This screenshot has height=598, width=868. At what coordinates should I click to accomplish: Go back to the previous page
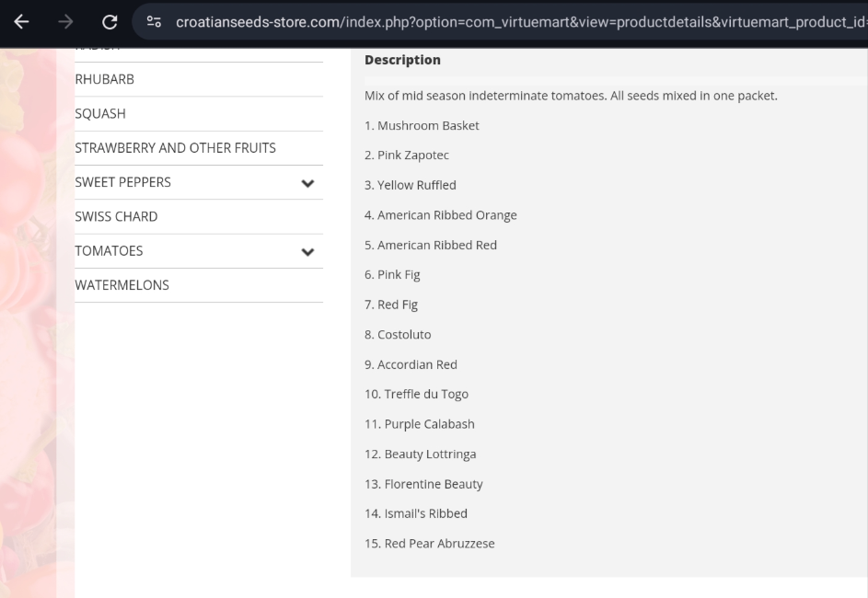(x=21, y=21)
